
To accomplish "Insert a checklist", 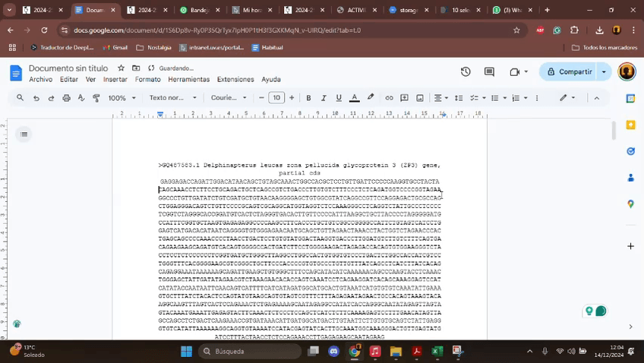I will click(x=474, y=98).
